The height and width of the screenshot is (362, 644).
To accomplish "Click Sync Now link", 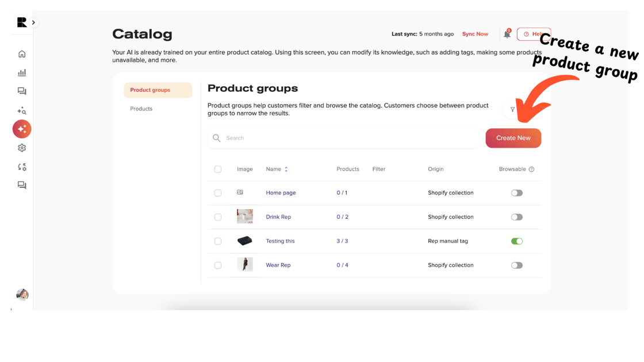I will 475,34.
